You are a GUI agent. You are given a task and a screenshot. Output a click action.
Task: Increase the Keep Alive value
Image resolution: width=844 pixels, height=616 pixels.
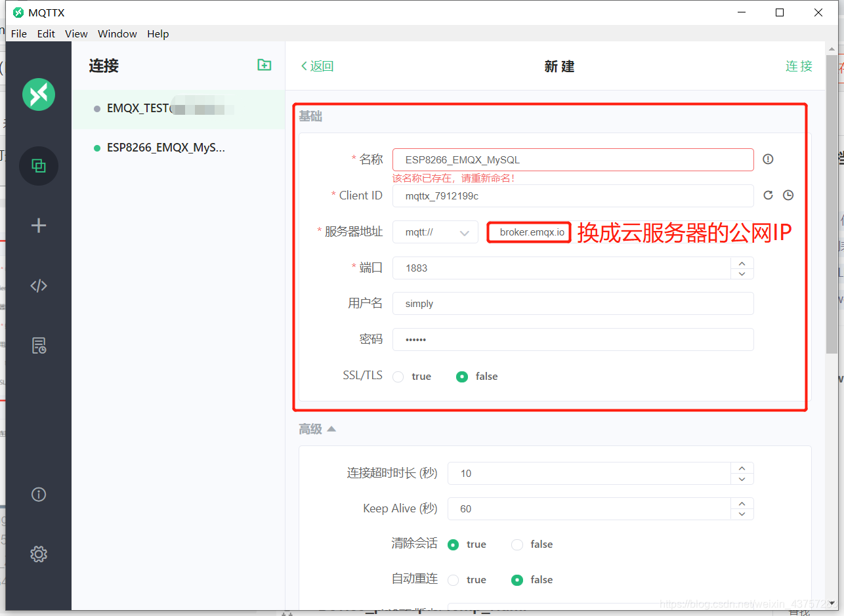point(742,504)
